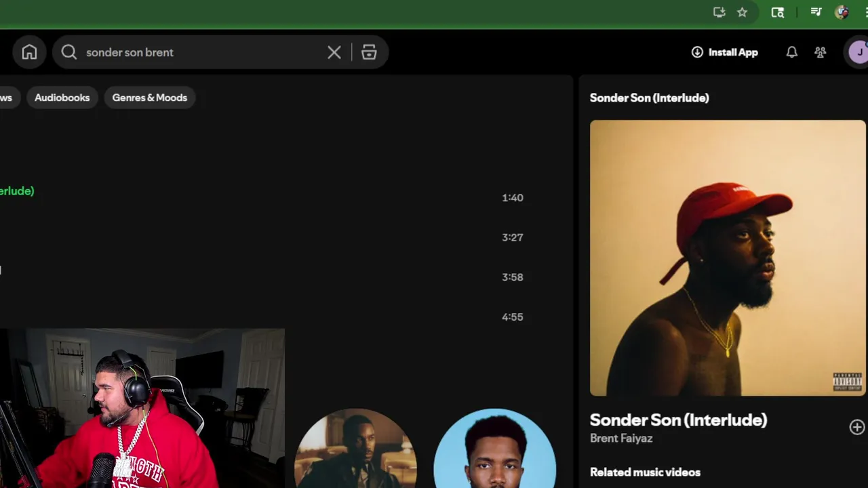868x488 pixels.
Task: Click the track duration 4:55
Action: point(513,317)
